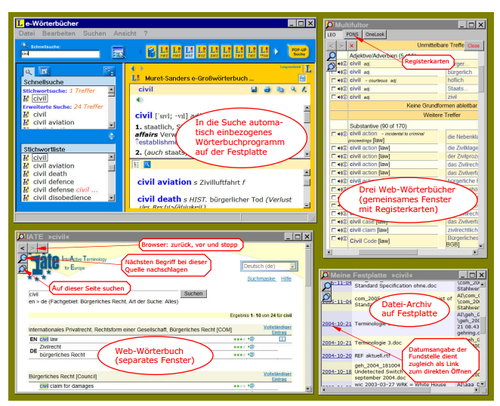Switch to the PONS tab in Multifultor

click(x=352, y=34)
